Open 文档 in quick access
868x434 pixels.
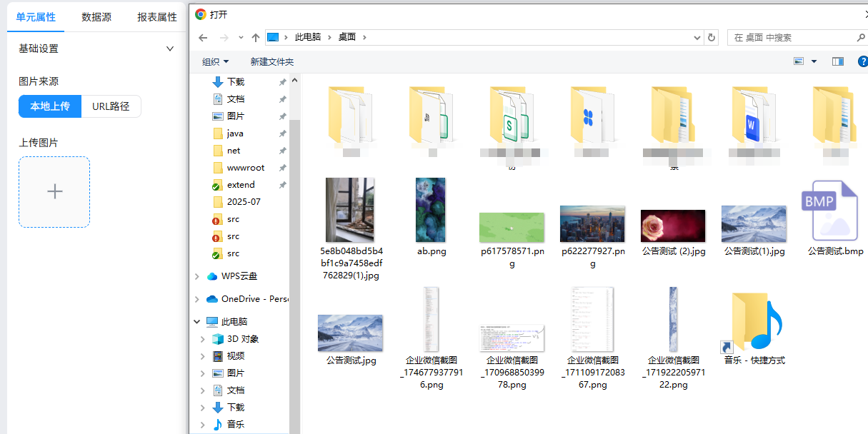click(x=235, y=99)
